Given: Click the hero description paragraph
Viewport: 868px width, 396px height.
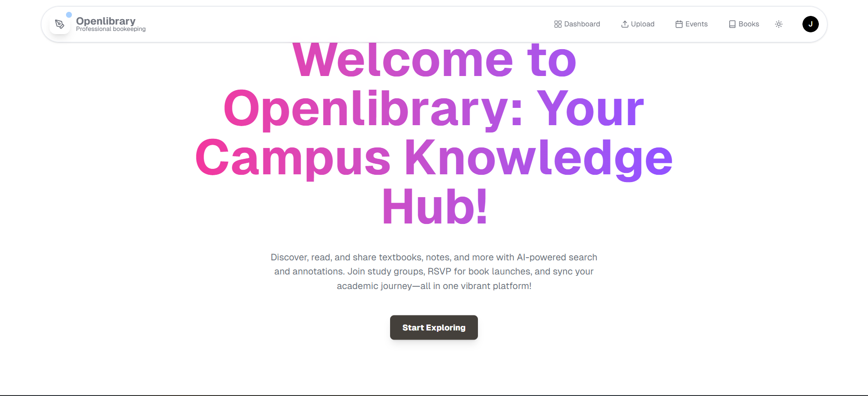Looking at the screenshot, I should 434,272.
